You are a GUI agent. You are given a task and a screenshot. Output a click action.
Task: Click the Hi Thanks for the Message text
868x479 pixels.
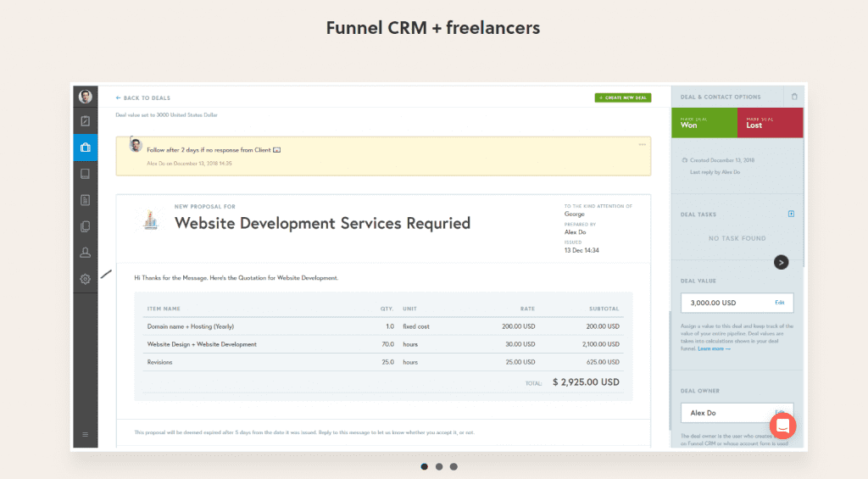click(236, 278)
